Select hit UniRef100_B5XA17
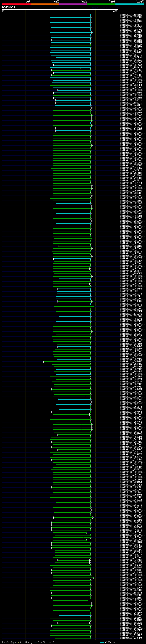146x644 pixels. (x=131, y=100)
